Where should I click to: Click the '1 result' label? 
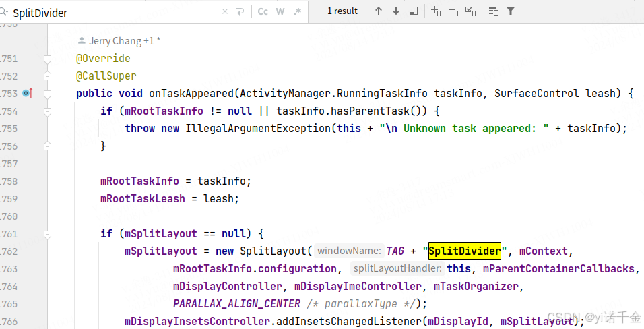342,11
